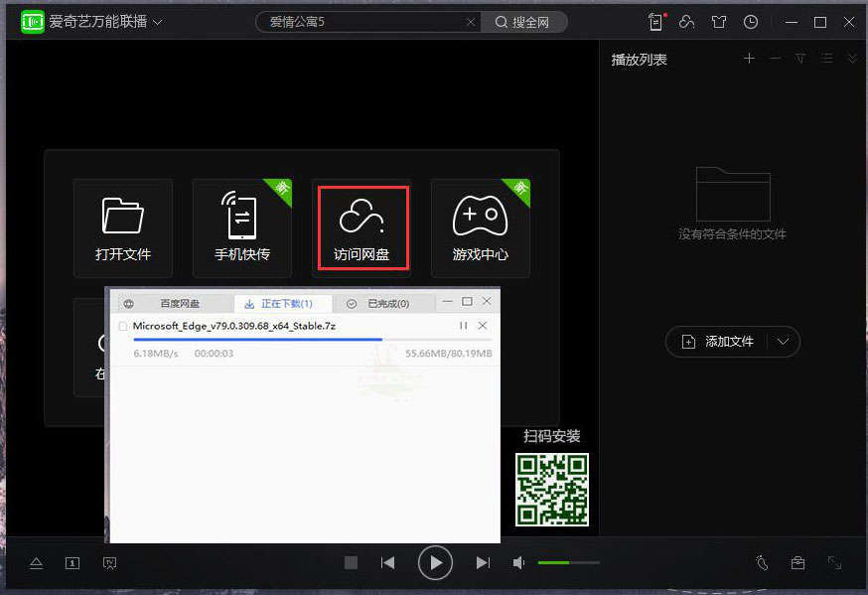Switch to the 已完成(0) tab

coord(384,301)
